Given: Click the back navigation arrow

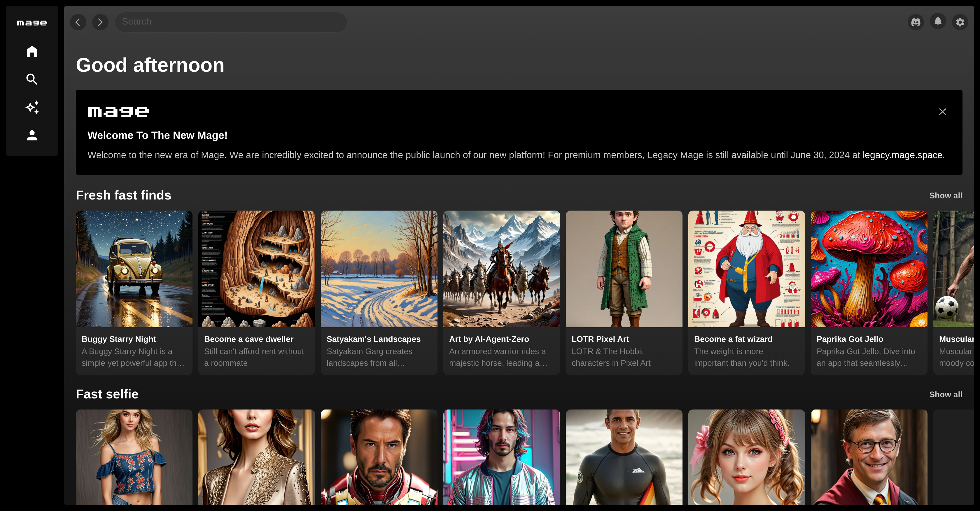Looking at the screenshot, I should click(78, 22).
